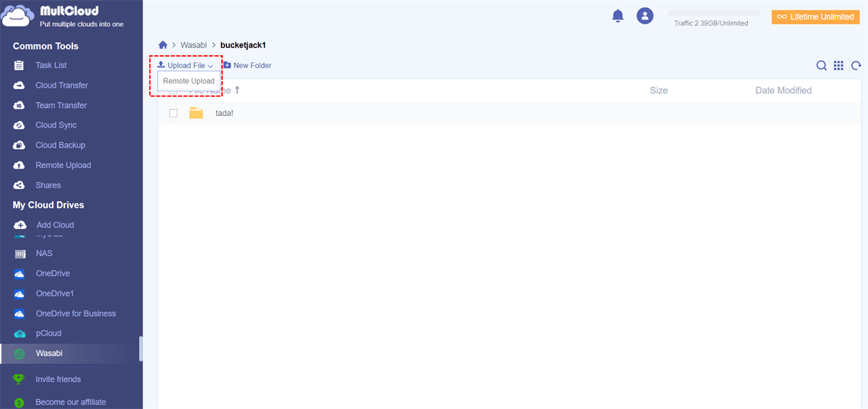Select the Wasabi drive label
868x409 pixels.
pyautogui.click(x=49, y=354)
